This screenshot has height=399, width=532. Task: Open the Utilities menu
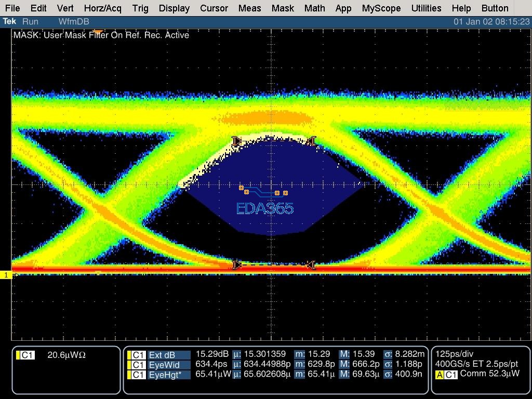point(426,8)
